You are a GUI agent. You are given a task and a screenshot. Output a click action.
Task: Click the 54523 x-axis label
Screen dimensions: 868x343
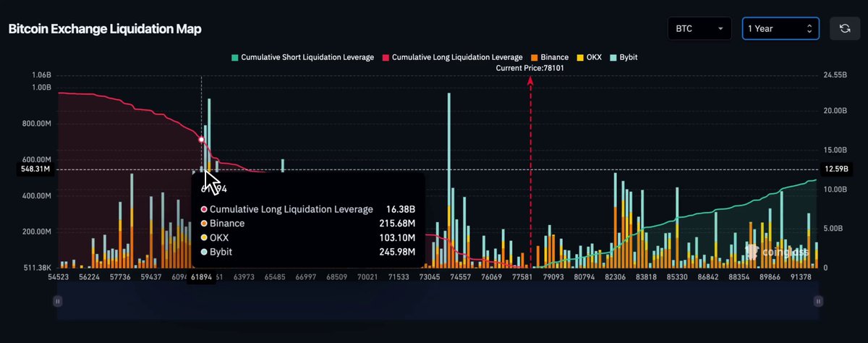coord(59,277)
